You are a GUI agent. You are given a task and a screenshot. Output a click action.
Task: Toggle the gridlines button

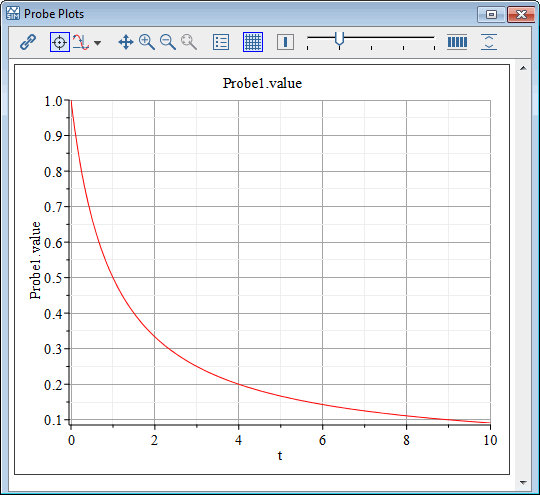pyautogui.click(x=253, y=42)
